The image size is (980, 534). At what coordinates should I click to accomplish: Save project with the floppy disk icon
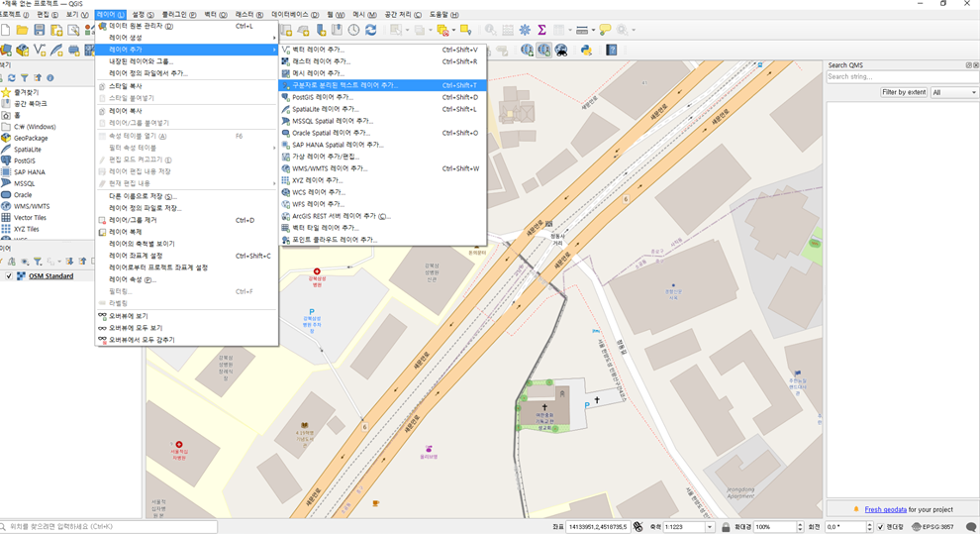click(x=40, y=30)
